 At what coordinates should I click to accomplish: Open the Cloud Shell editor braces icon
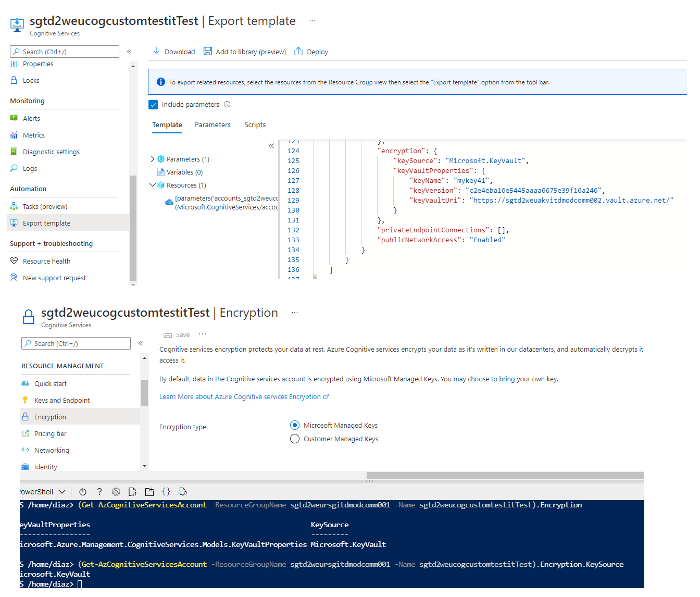166,491
